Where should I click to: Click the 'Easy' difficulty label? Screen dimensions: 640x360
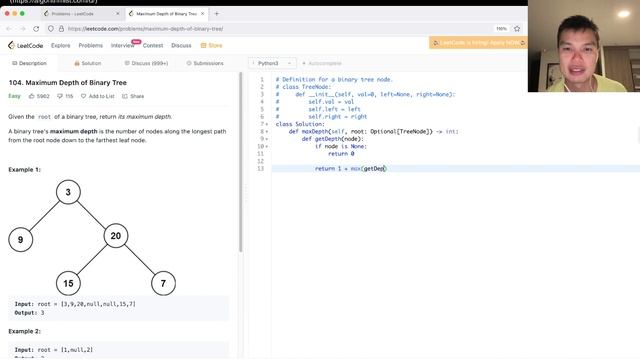coord(14,96)
